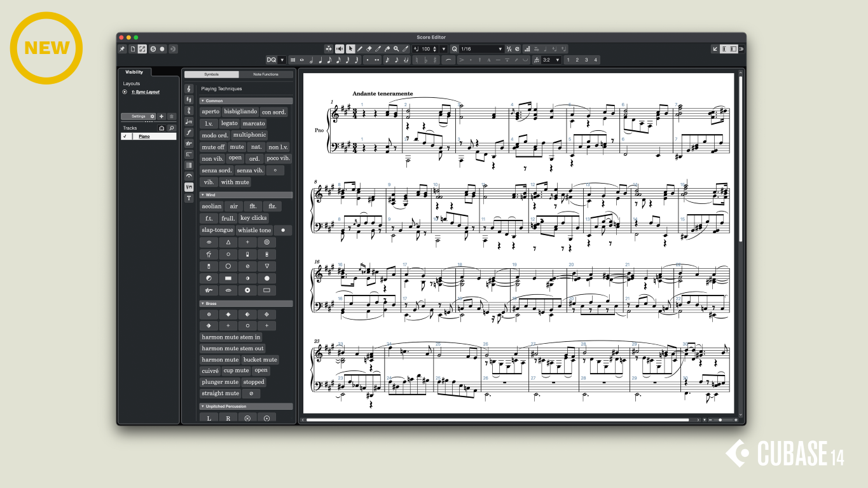The height and width of the screenshot is (488, 868).
Task: Select the Erase tool
Action: pyautogui.click(x=369, y=49)
